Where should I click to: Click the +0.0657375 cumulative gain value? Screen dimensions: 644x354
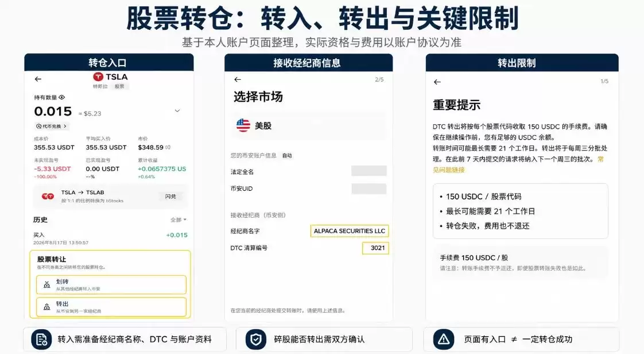coord(162,169)
